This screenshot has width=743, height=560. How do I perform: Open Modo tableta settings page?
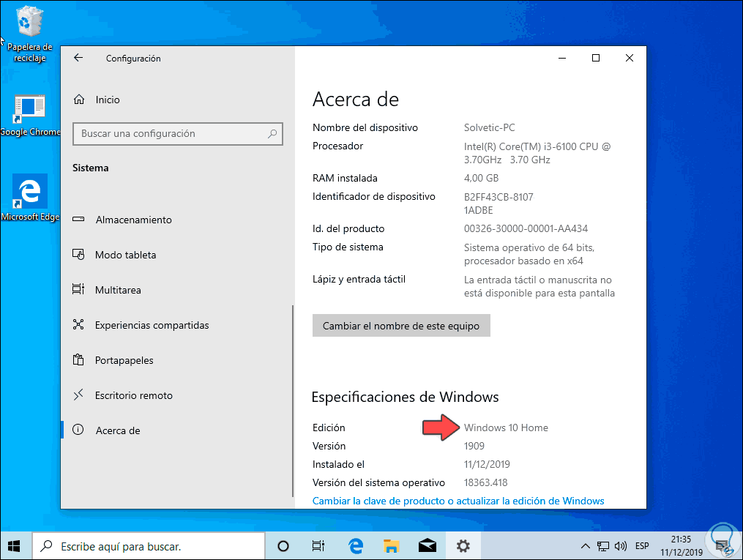pos(126,255)
